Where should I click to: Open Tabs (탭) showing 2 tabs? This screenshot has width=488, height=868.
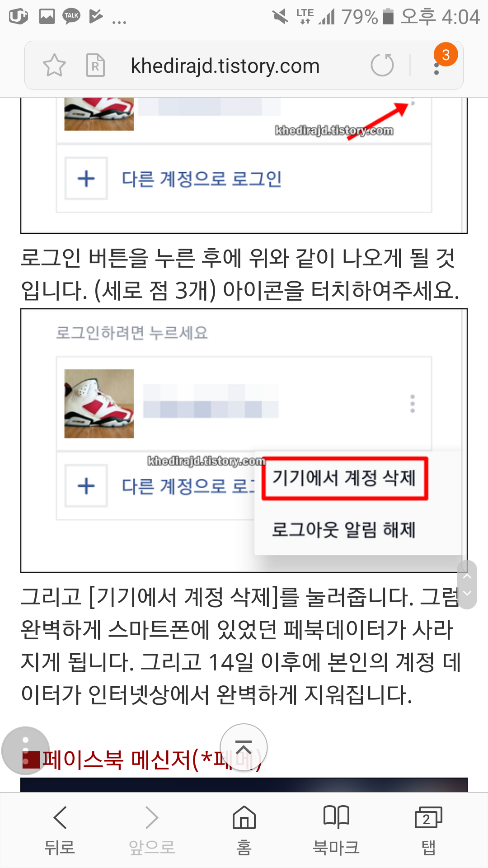point(428,830)
